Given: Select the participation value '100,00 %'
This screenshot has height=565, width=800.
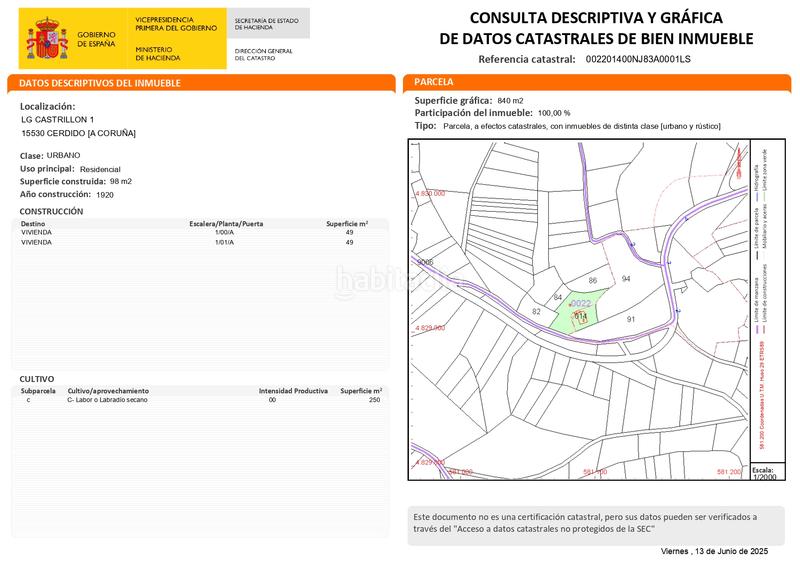Looking at the screenshot, I should [x=554, y=113].
